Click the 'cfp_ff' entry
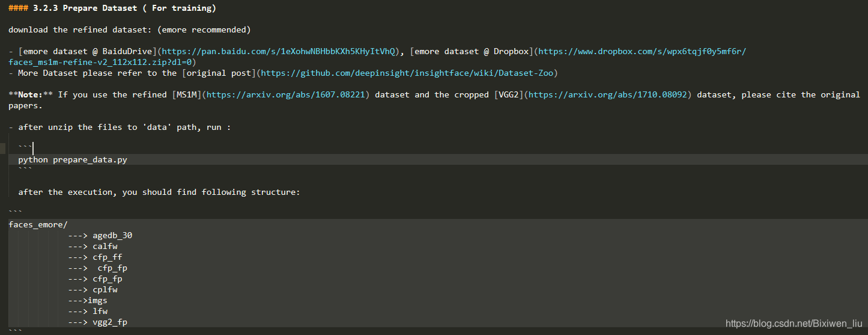The height and width of the screenshot is (335, 868). point(108,257)
